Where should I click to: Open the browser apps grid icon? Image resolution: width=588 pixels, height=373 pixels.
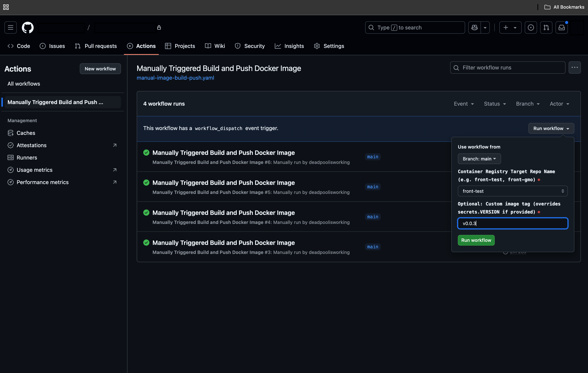click(6, 7)
